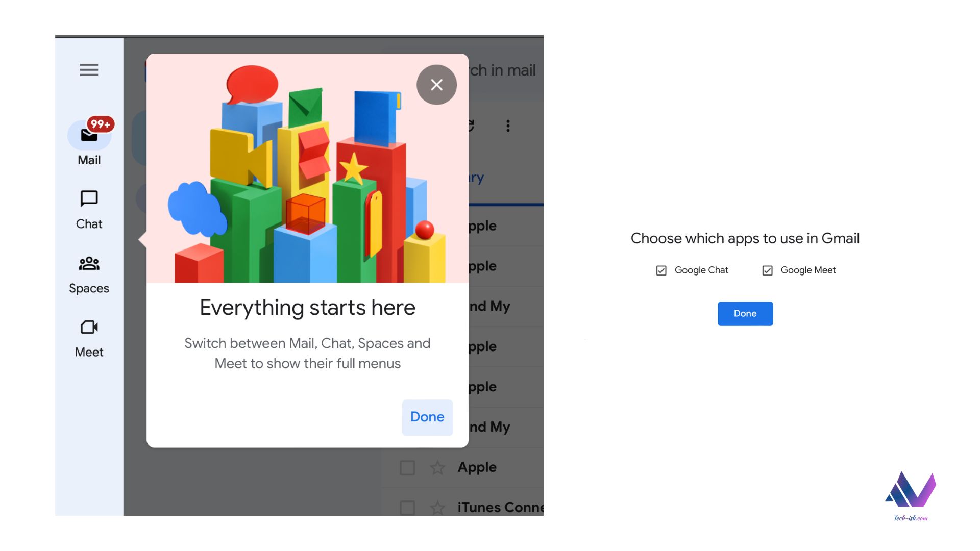Star the Apple email in the last row
The width and height of the screenshot is (980, 551).
point(437,467)
